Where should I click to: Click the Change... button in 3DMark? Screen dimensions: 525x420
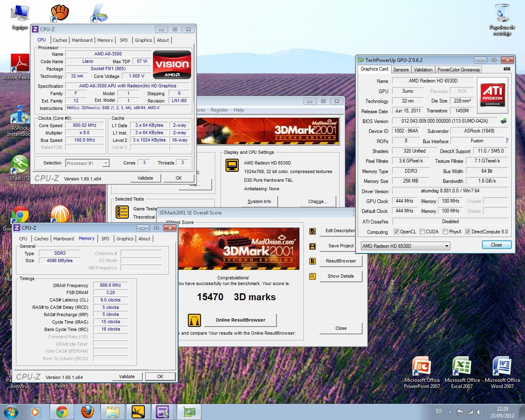[318, 201]
